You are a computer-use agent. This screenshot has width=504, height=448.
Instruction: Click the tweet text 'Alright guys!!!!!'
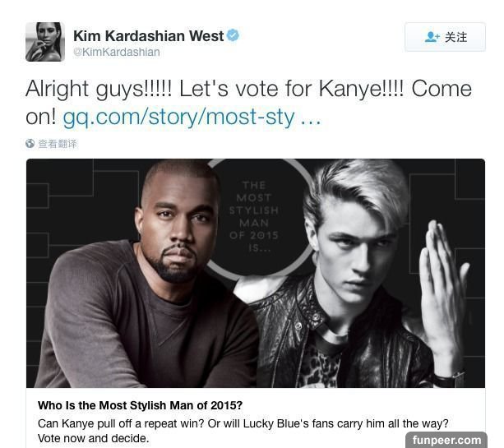coord(99,89)
